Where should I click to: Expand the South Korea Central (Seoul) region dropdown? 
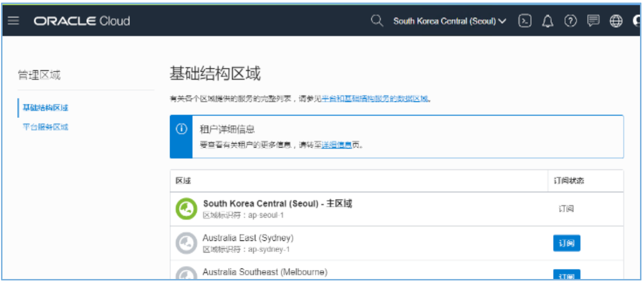pos(450,21)
